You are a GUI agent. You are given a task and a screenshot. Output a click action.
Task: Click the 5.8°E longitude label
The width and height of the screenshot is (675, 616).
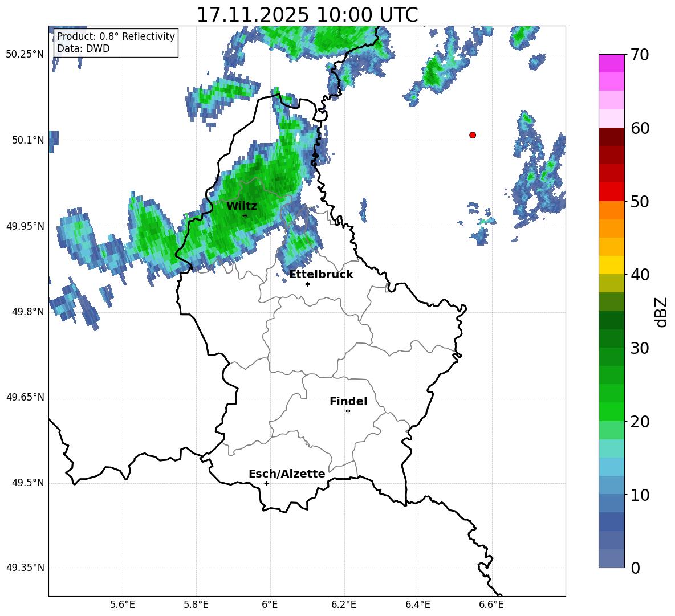196,605
